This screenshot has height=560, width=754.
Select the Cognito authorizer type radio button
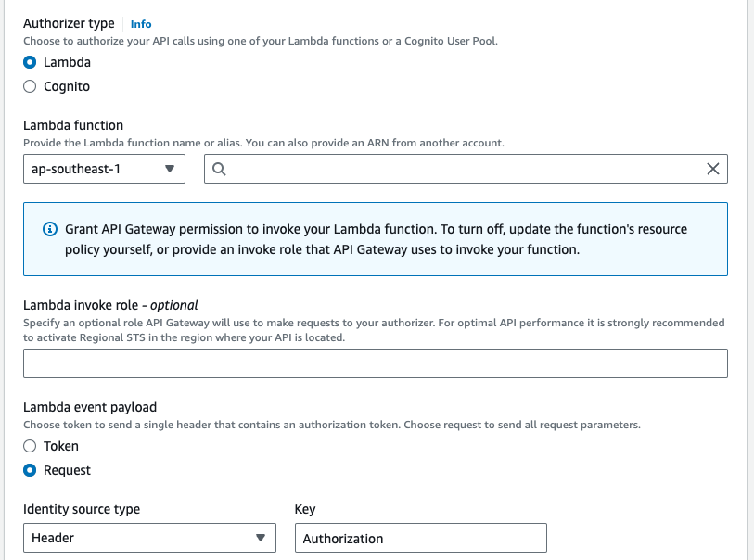30,86
